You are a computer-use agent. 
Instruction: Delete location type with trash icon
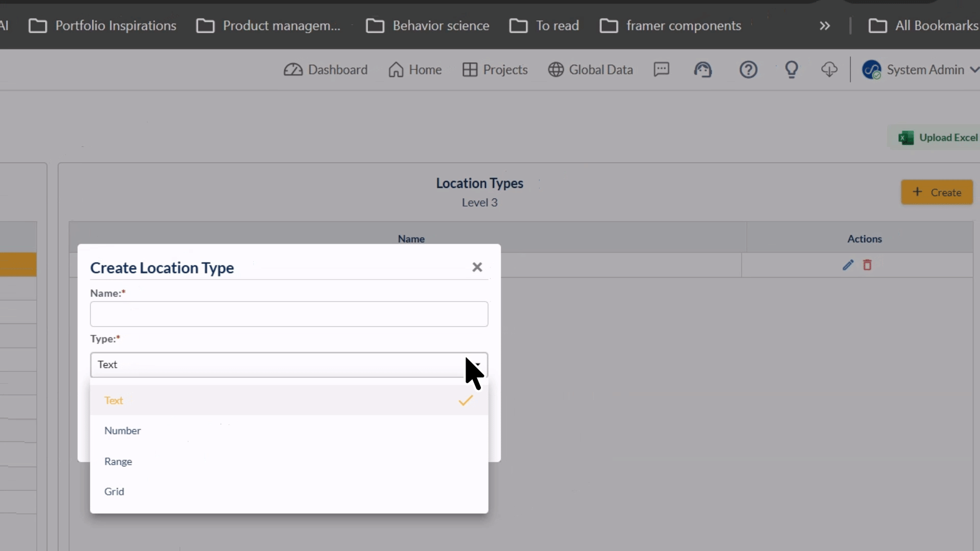click(x=867, y=265)
